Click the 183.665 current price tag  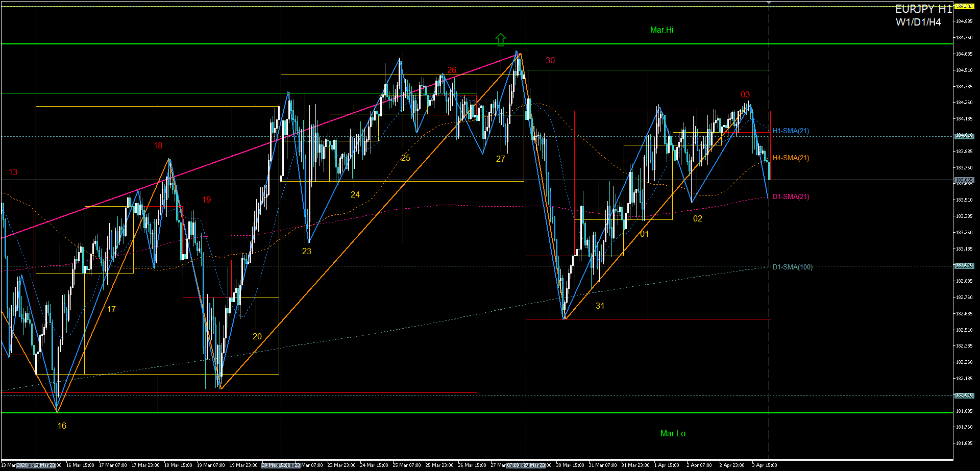tap(964, 180)
